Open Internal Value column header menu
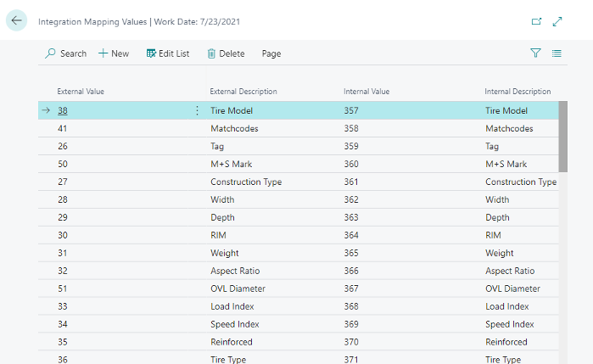The image size is (593, 364). pyautogui.click(x=366, y=91)
